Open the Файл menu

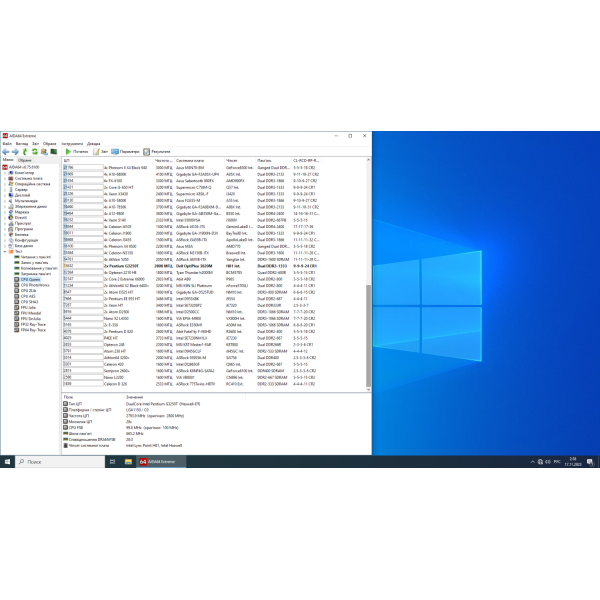(7, 143)
